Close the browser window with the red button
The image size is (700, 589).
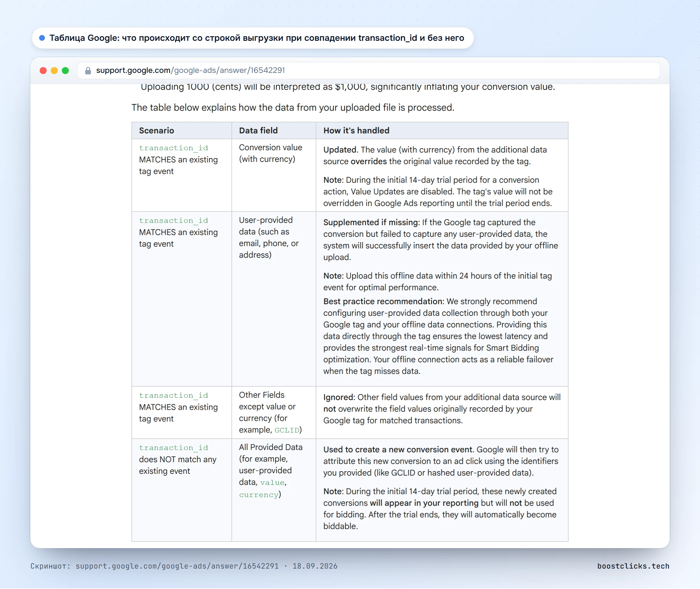43,71
